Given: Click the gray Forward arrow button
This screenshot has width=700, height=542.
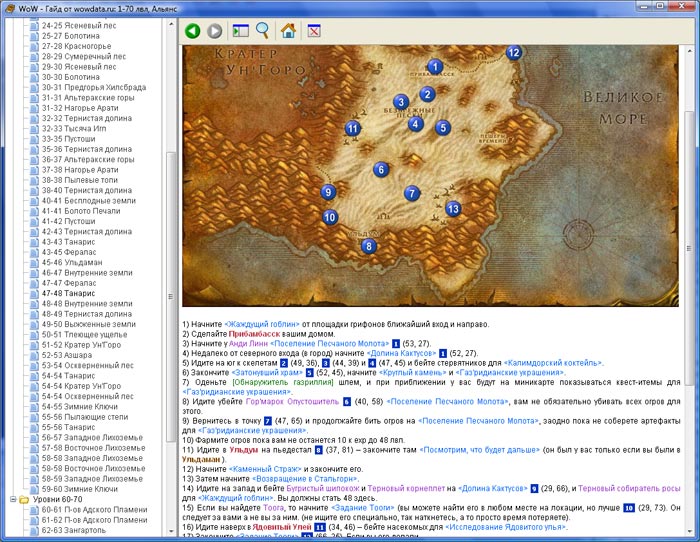Looking at the screenshot, I should tap(215, 31).
